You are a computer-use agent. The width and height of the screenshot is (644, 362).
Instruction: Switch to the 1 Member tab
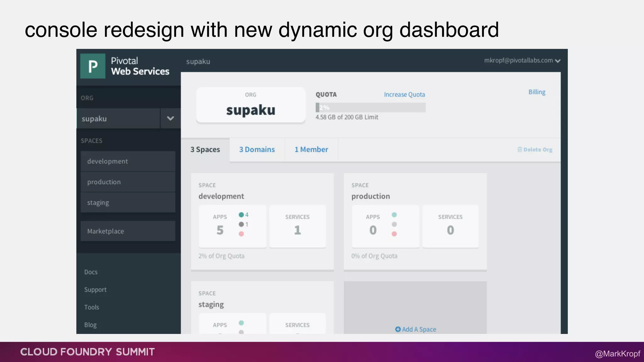coord(311,150)
